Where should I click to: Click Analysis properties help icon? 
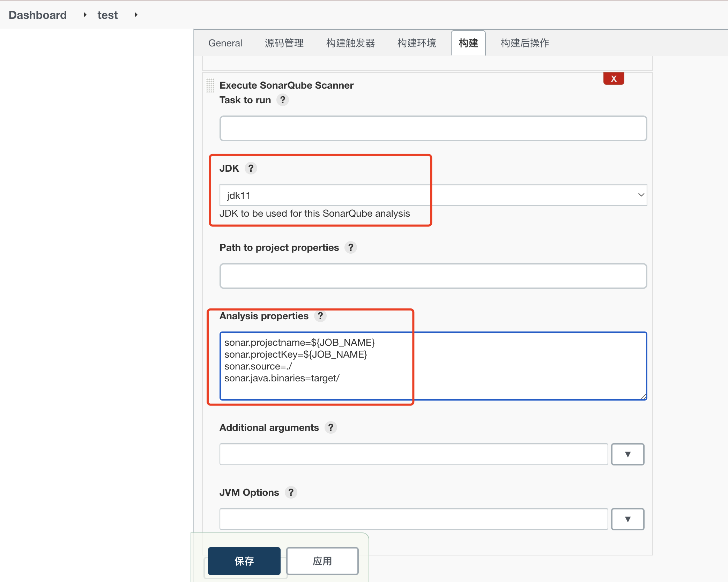tap(320, 316)
